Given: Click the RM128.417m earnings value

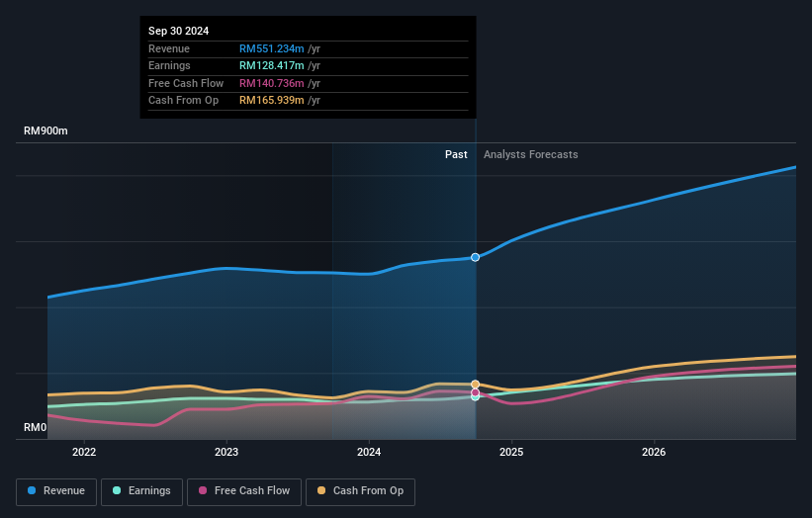Looking at the screenshot, I should tap(271, 65).
